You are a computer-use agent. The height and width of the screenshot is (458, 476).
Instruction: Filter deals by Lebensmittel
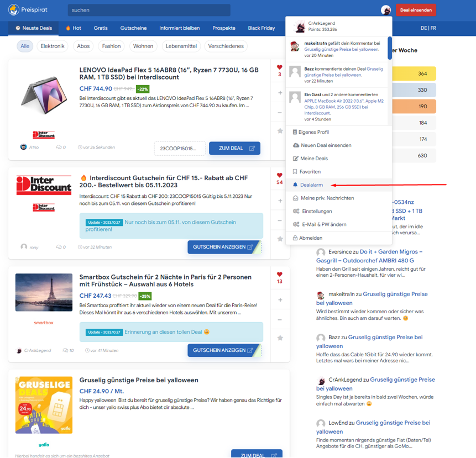pos(181,46)
